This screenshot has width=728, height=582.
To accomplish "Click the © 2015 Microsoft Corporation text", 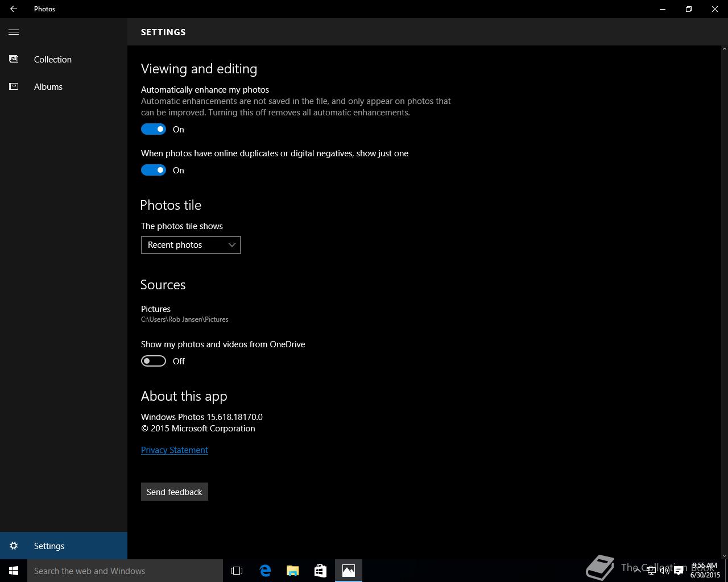I will pos(198,429).
